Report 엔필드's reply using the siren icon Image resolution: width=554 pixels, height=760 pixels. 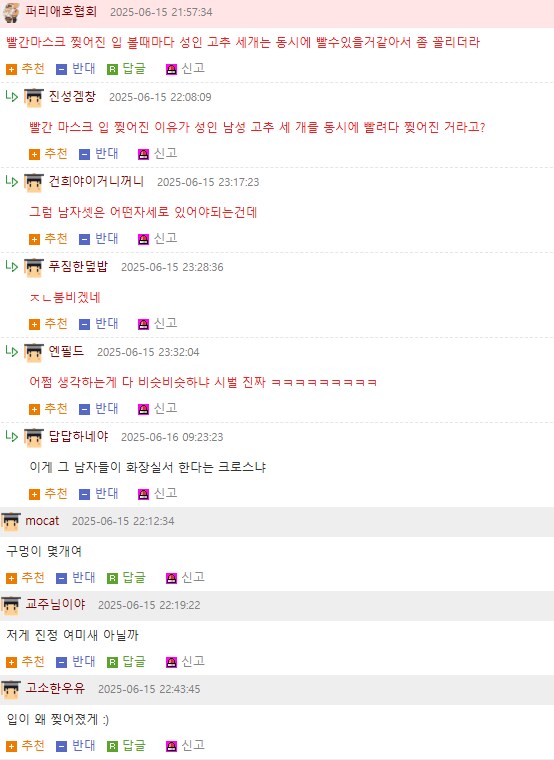click(143, 410)
